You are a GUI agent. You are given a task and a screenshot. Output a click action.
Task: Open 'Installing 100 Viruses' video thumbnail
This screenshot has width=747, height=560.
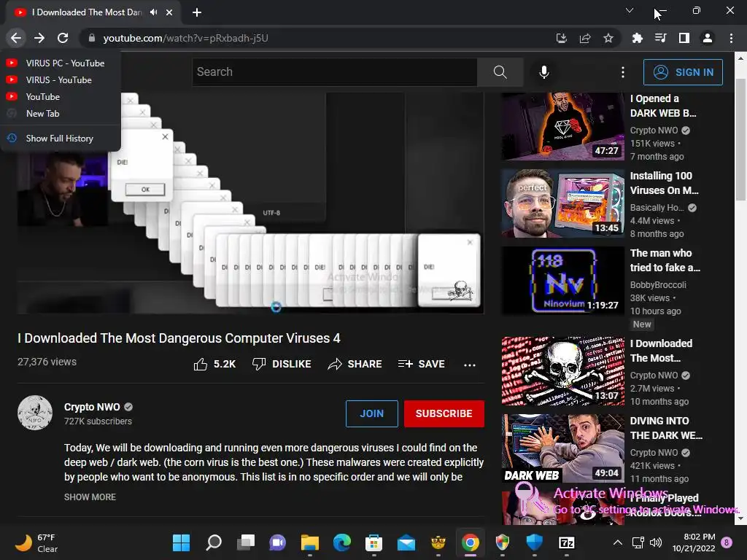coord(562,203)
